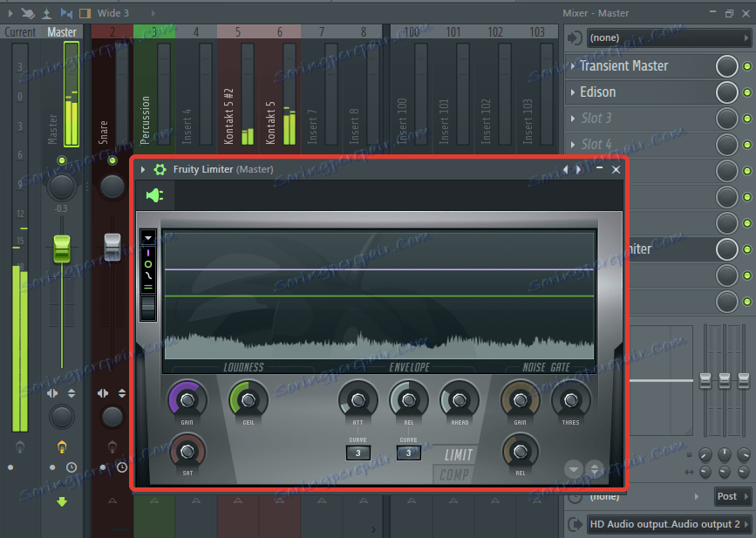Screen dimensions: 756x538
Task: Expand the Slot 4 arrow
Action: point(573,144)
